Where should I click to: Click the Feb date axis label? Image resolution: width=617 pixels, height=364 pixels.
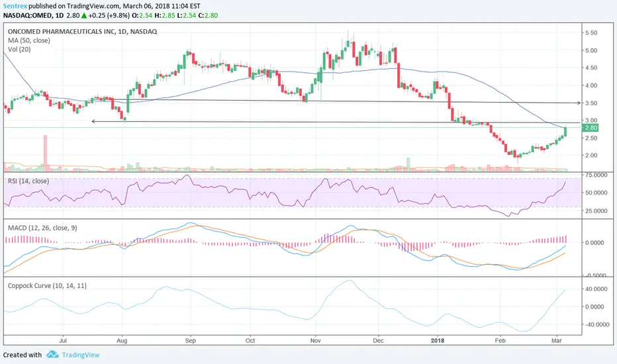(500, 340)
